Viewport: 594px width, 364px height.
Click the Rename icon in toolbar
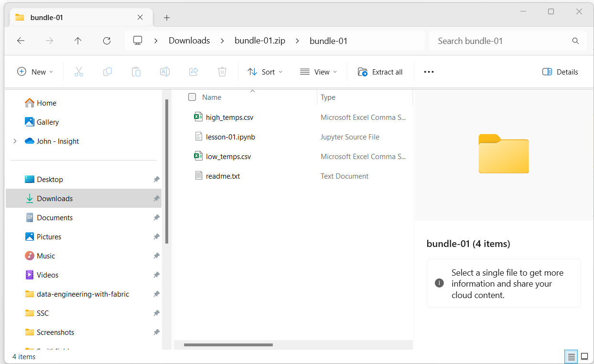coord(165,72)
